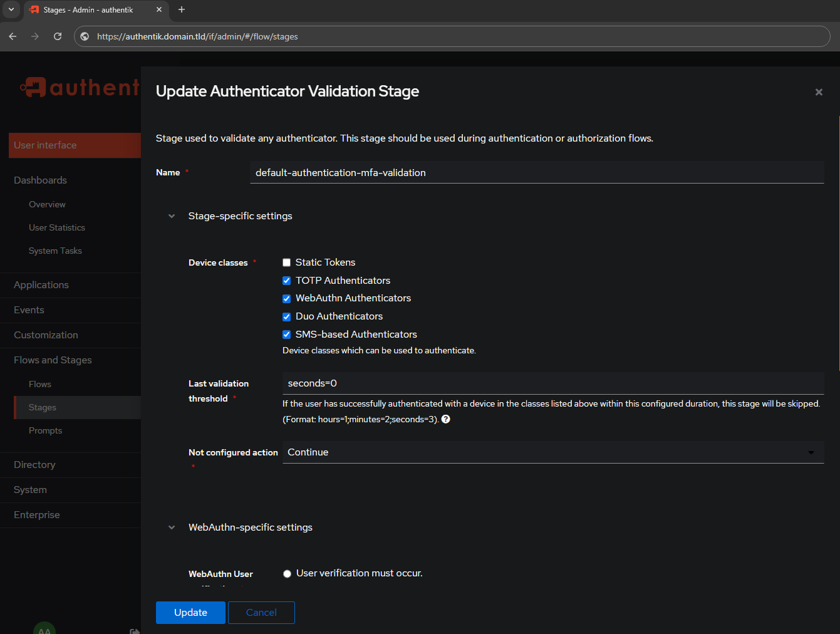This screenshot has width=840, height=634.
Task: Uncheck TOTP Authenticators
Action: coord(286,281)
